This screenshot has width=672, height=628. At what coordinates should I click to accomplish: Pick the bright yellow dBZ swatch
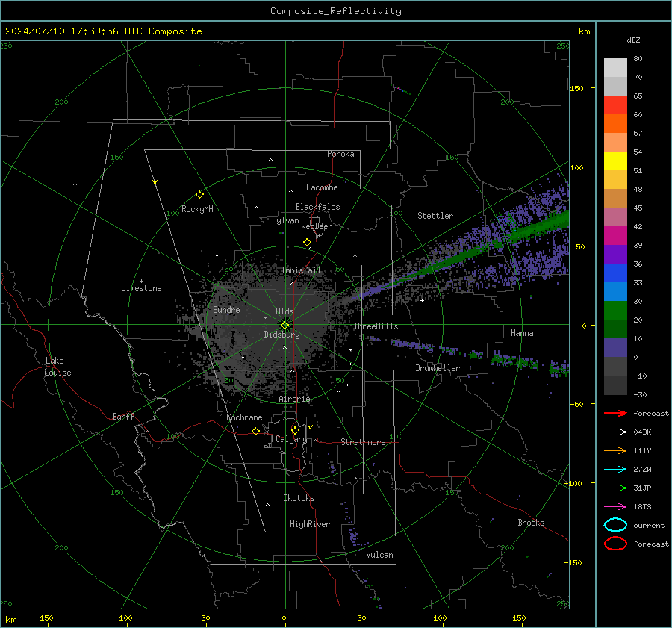(615, 161)
